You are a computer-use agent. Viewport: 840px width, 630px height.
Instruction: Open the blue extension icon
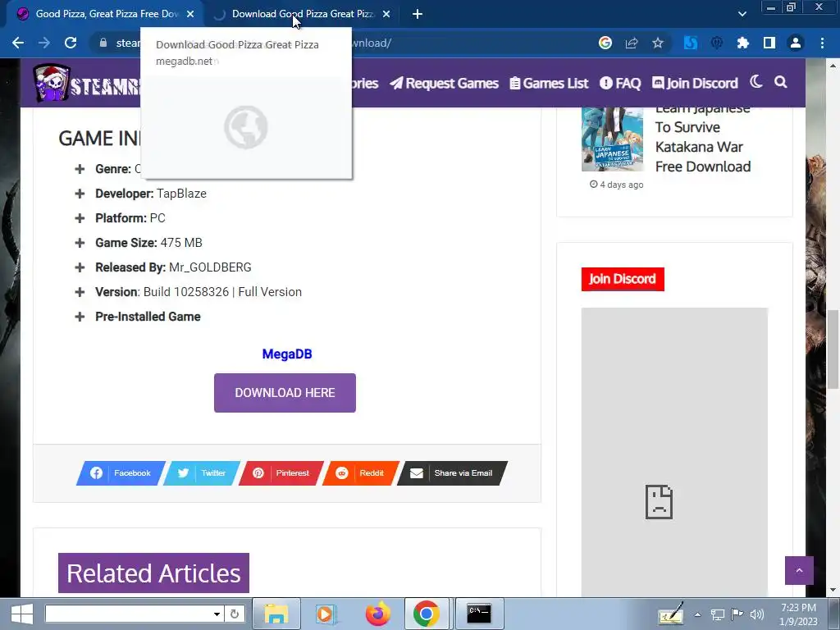click(691, 43)
